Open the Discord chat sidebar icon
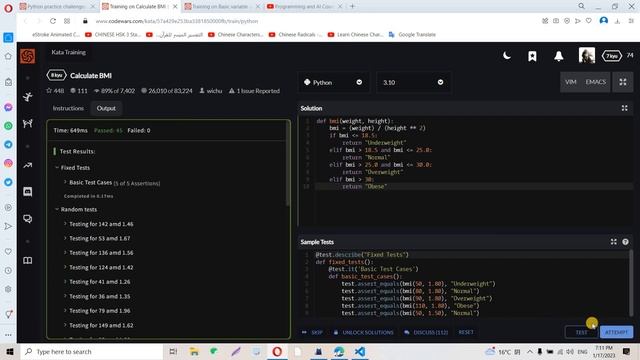Viewport: 640px width, 360px height. (x=27, y=192)
